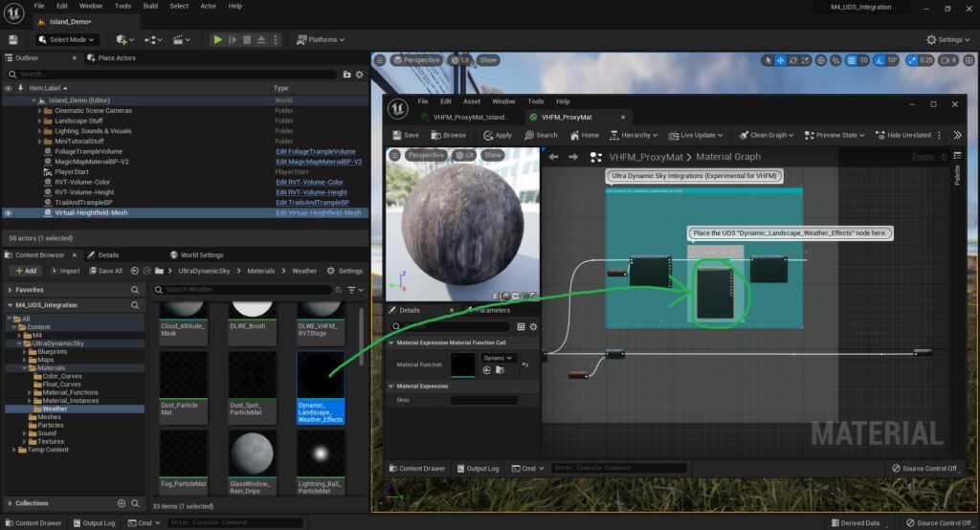980x530 pixels.
Task: Open Content Drawer in material editor
Action: [417, 468]
